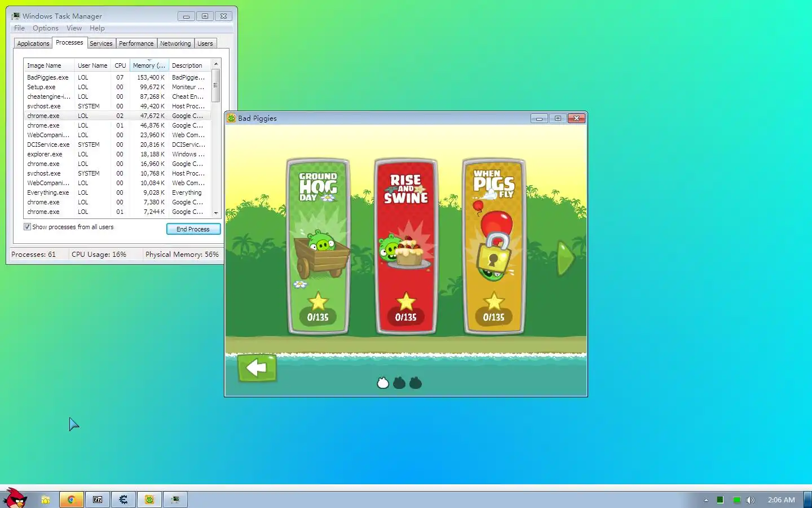Image resolution: width=812 pixels, height=508 pixels.
Task: Click the third dark page indicator pig
Action: [416, 383]
